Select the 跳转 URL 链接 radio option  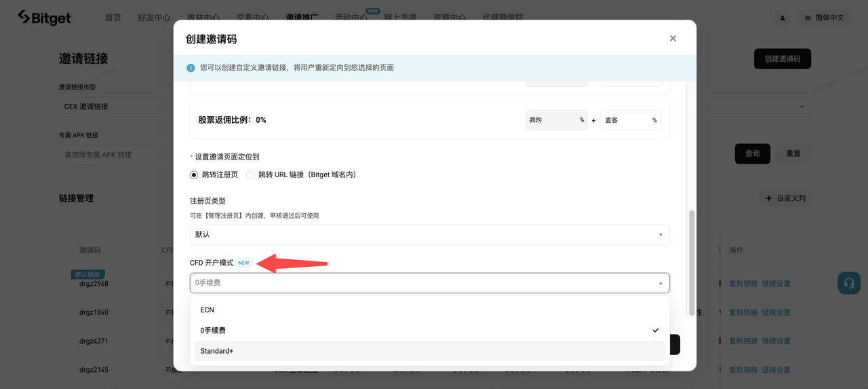click(x=250, y=174)
